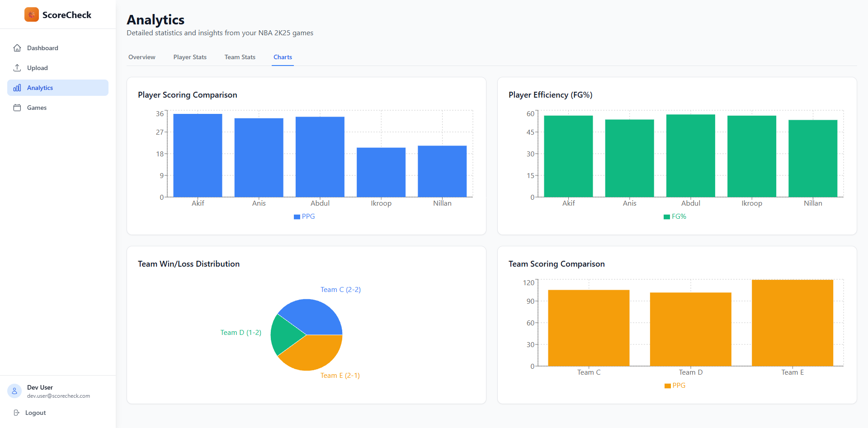Select the Team Stats tab
This screenshot has width=868, height=428.
coord(240,57)
